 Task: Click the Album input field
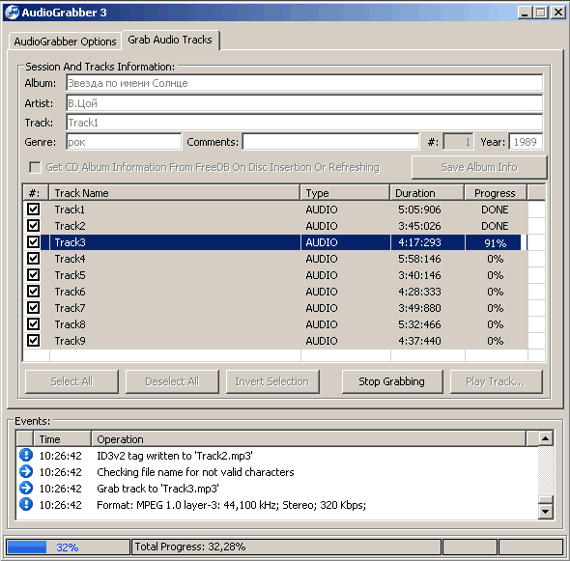[x=305, y=83]
